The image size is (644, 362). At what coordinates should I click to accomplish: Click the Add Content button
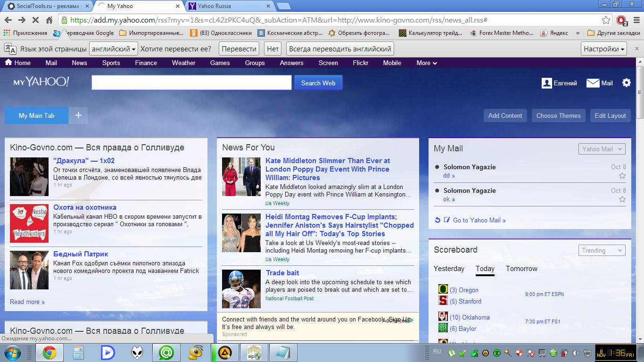(x=505, y=115)
